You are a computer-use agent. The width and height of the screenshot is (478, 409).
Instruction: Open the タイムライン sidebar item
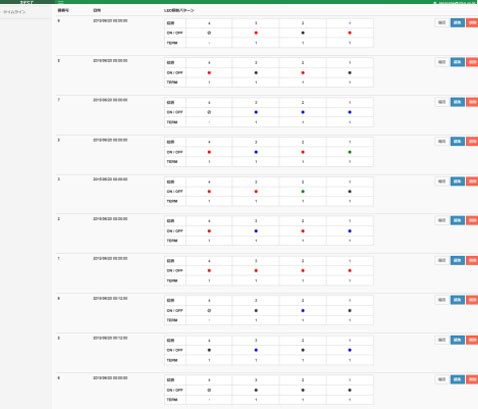[15, 12]
